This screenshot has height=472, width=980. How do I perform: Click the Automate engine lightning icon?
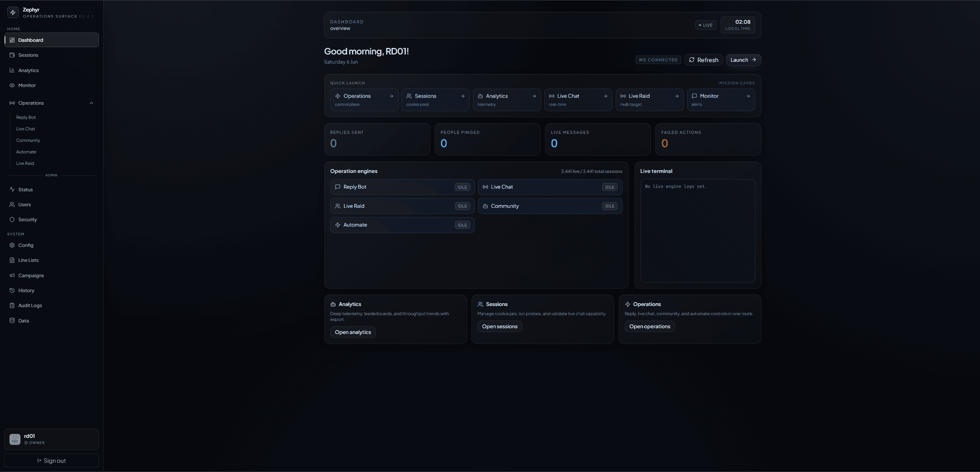click(x=338, y=225)
